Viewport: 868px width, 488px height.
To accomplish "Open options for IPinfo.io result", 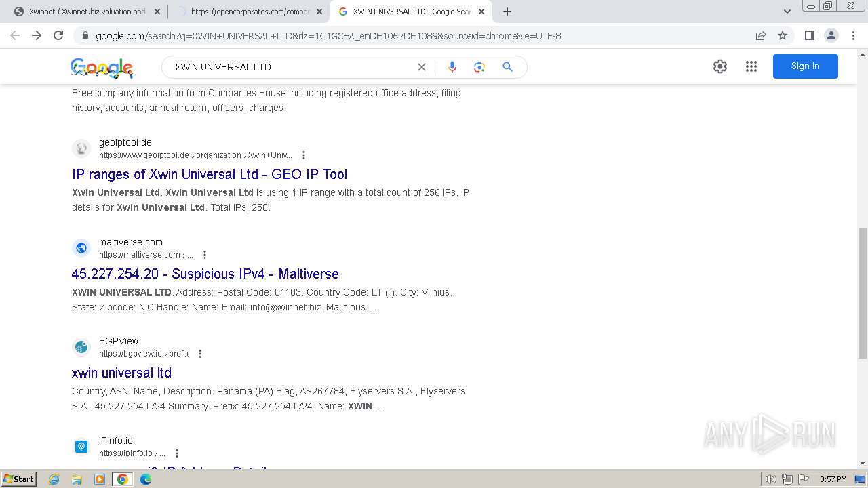I will (x=177, y=453).
